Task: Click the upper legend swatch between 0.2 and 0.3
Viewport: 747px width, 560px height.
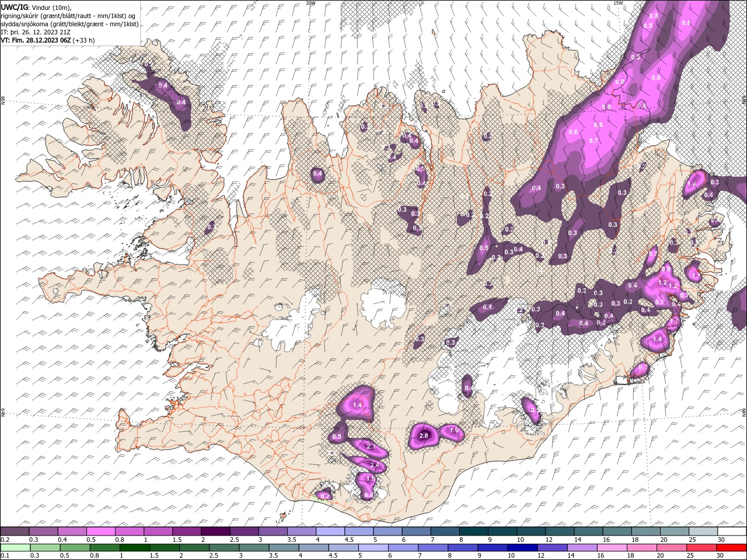Action: tap(15, 531)
